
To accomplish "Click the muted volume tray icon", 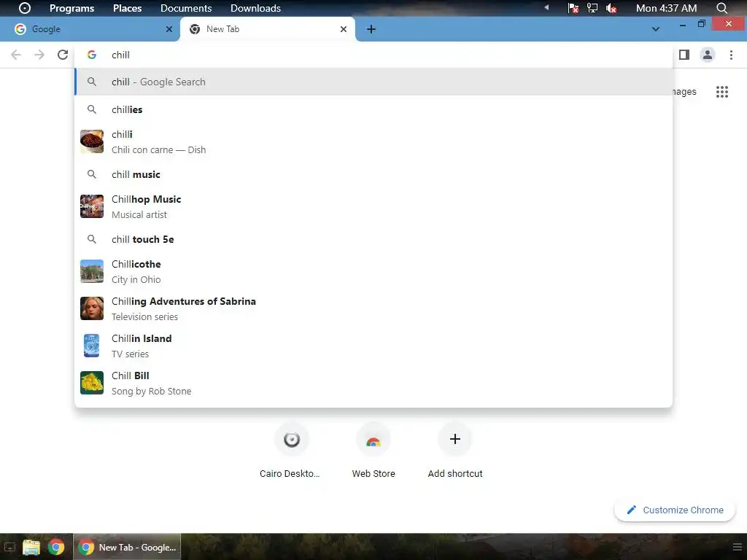I will click(x=611, y=8).
